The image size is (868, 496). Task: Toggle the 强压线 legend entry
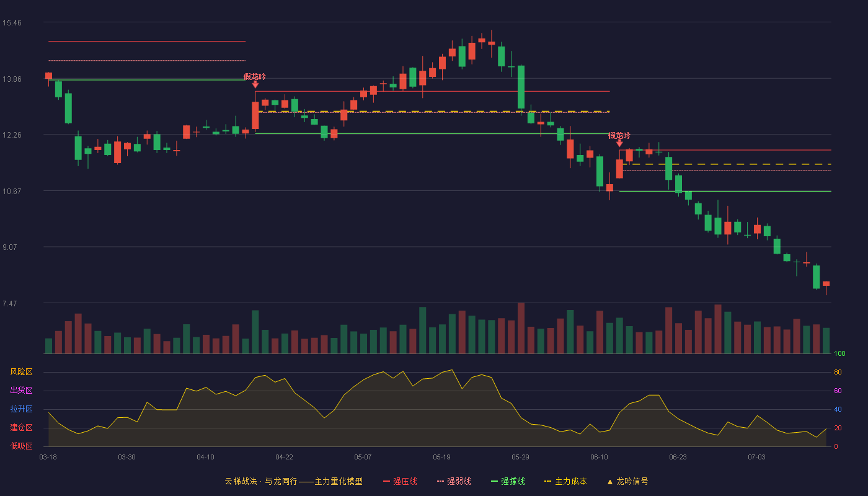pyautogui.click(x=400, y=481)
